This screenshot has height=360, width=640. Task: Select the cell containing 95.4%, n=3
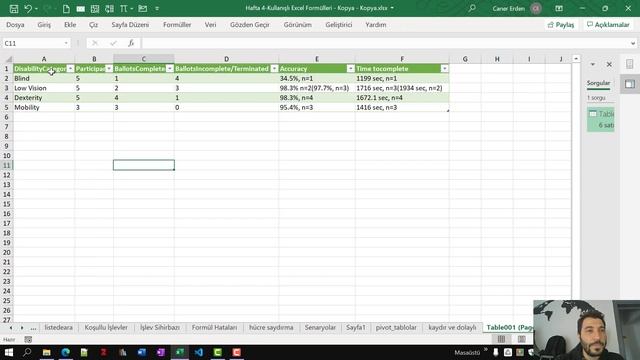pos(317,107)
